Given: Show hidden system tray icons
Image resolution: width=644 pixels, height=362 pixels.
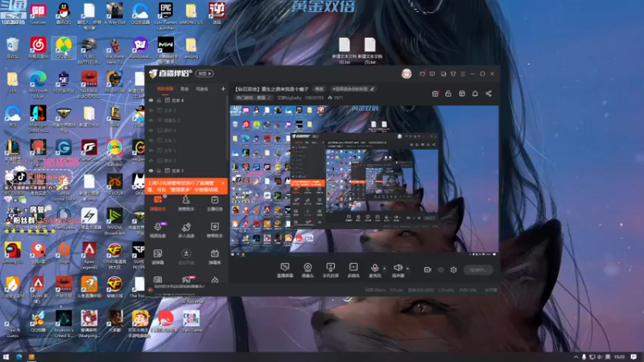Looking at the screenshot, I should tap(576, 357).
